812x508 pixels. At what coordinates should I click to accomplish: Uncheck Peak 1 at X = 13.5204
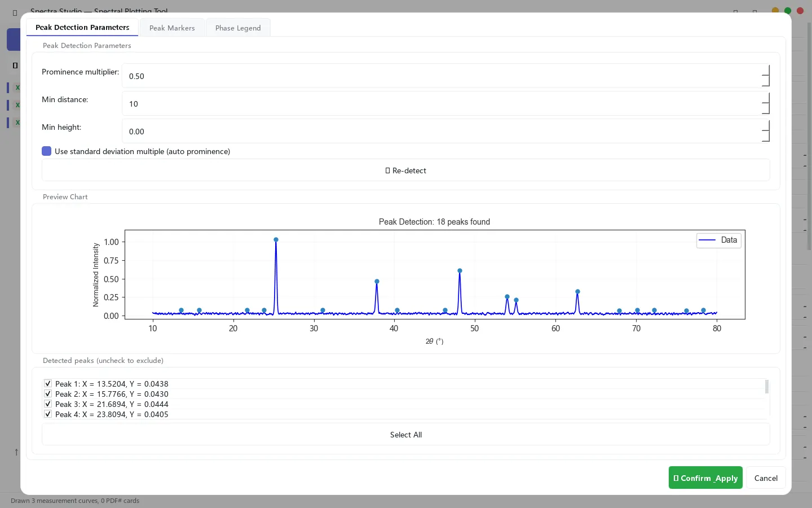pos(48,384)
